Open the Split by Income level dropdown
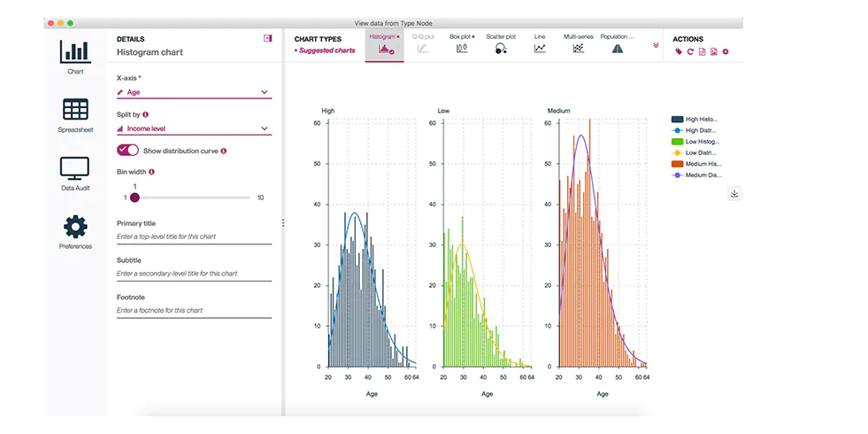The image size is (868, 434). pos(194,128)
